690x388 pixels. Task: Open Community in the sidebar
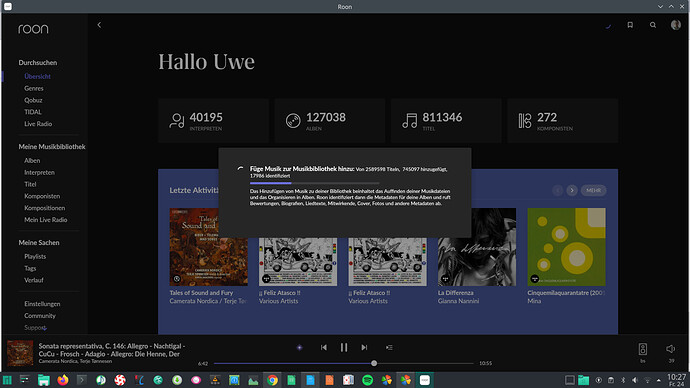click(x=40, y=316)
